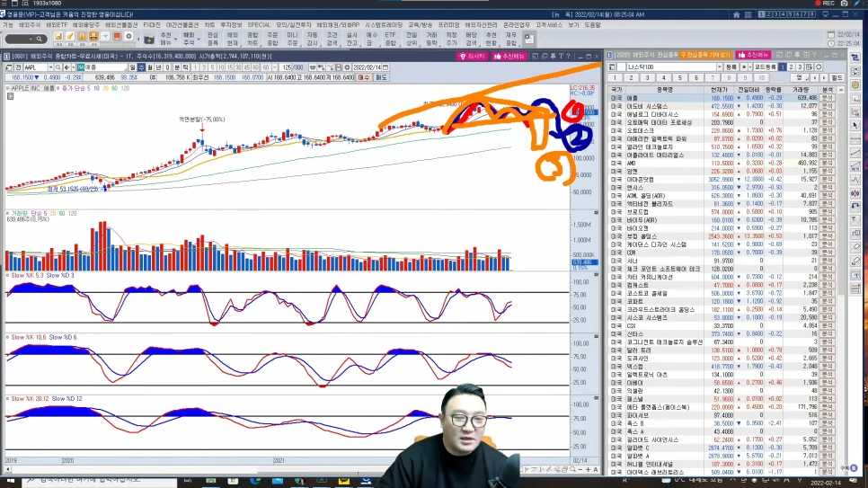Click the home icon in top title bar

coord(736,15)
